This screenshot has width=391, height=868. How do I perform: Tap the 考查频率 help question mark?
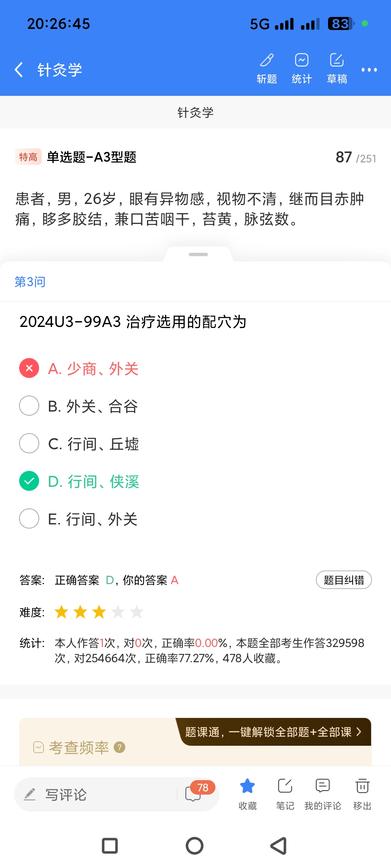coord(119,747)
